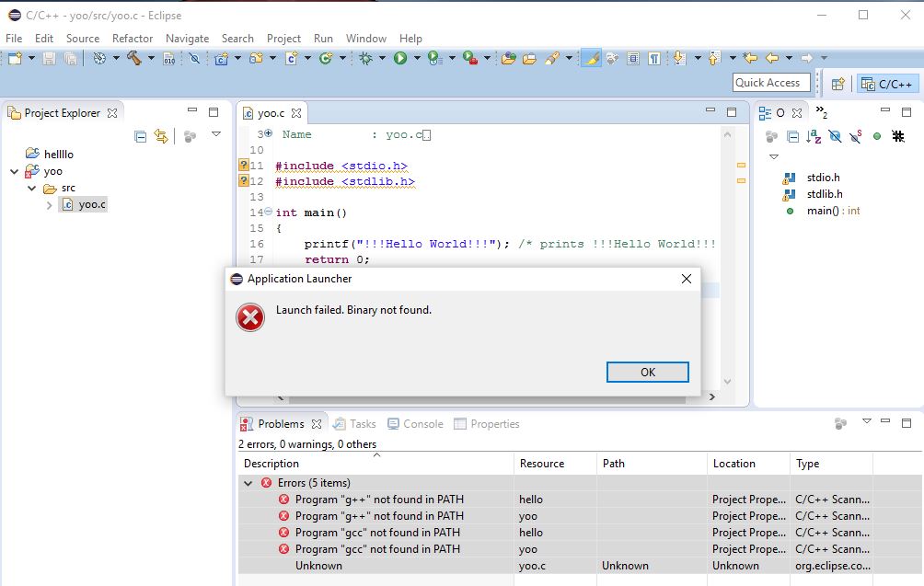The width and height of the screenshot is (924, 586).
Task: Click the Last Edit Location icon
Action: pos(749,58)
